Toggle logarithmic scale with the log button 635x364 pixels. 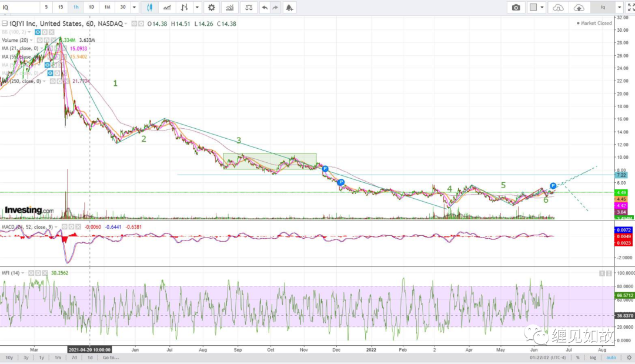click(x=593, y=358)
